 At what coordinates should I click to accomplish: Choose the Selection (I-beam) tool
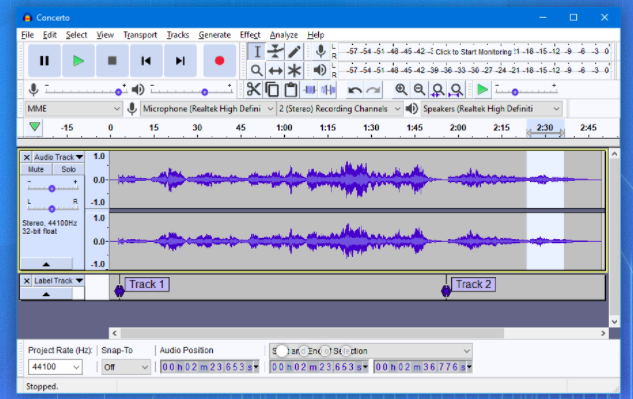coord(256,52)
